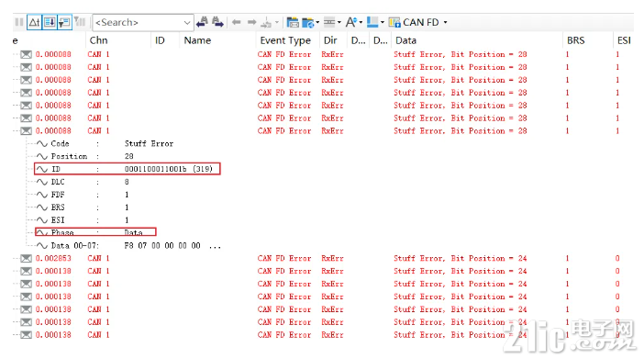The width and height of the screenshot is (644, 359).
Task: Collapse the expanded 0.000088 error row
Action: point(16,130)
